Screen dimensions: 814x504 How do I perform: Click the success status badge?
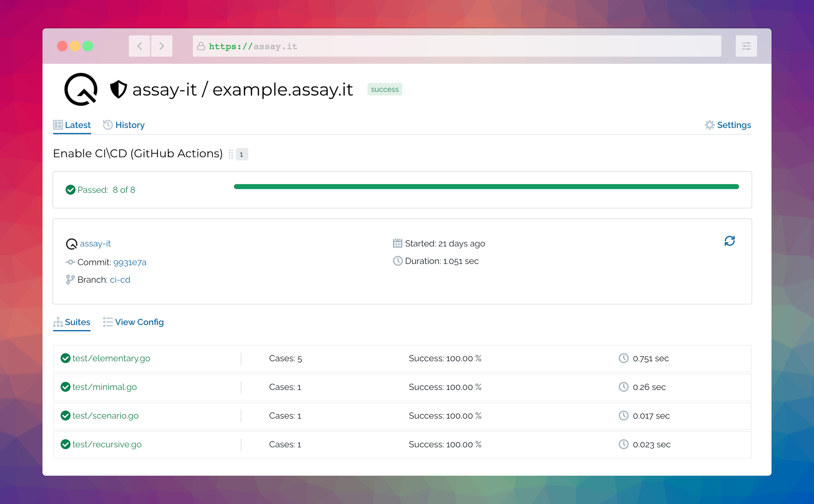coord(385,89)
